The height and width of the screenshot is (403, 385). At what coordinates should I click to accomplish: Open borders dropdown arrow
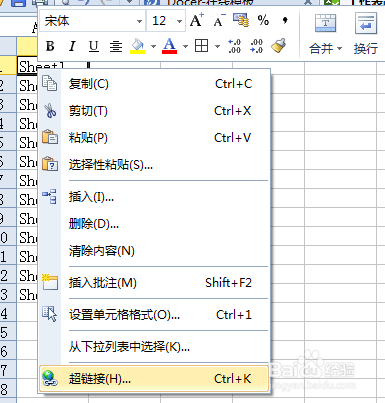[217, 46]
